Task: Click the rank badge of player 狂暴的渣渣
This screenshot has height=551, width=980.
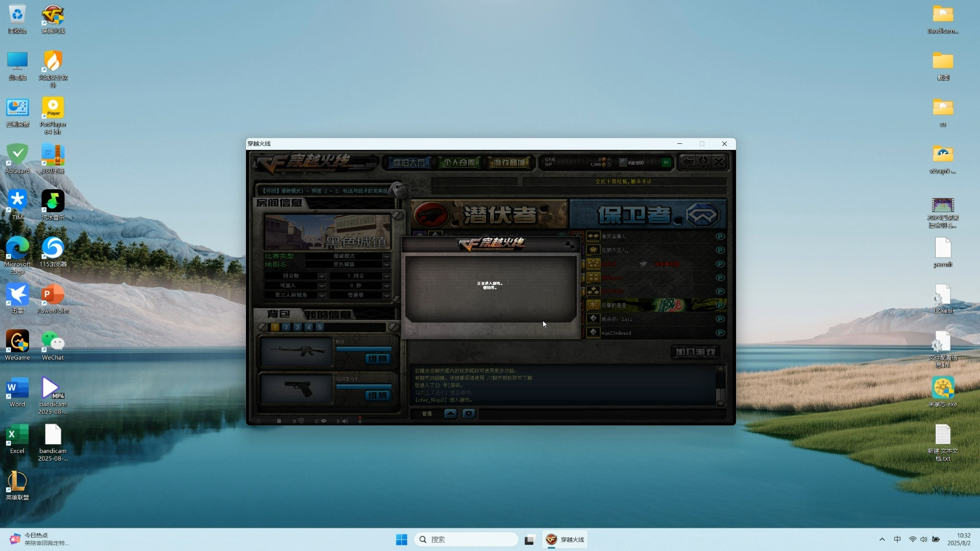Action: point(593,305)
